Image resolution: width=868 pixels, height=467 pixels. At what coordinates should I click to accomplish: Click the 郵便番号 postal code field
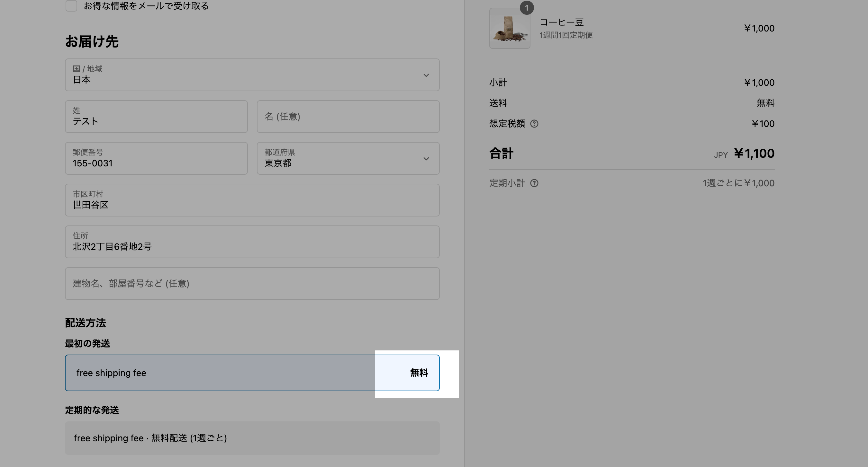(x=156, y=158)
